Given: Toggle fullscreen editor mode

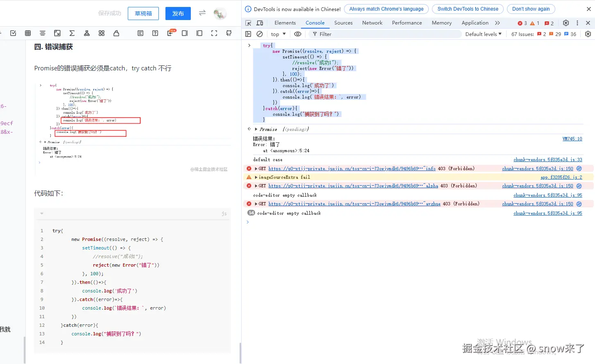Looking at the screenshot, I should coord(214,33).
